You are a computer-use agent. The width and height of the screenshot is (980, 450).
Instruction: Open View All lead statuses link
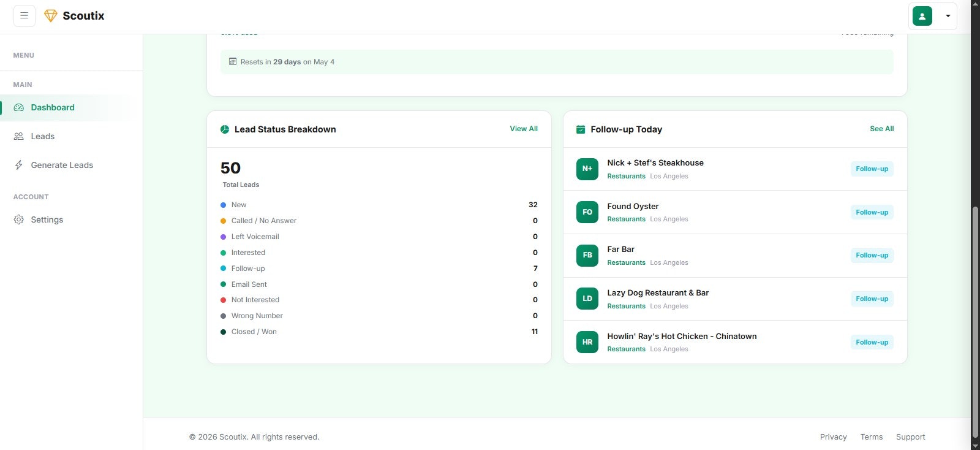pyautogui.click(x=524, y=129)
